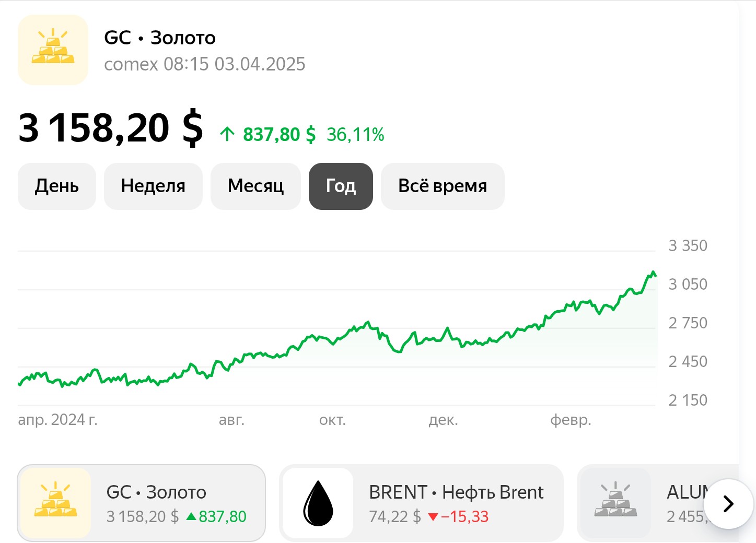Image resolution: width=756 pixels, height=543 pixels.
Task: Click the gold icon in GC card
Action: point(55,503)
